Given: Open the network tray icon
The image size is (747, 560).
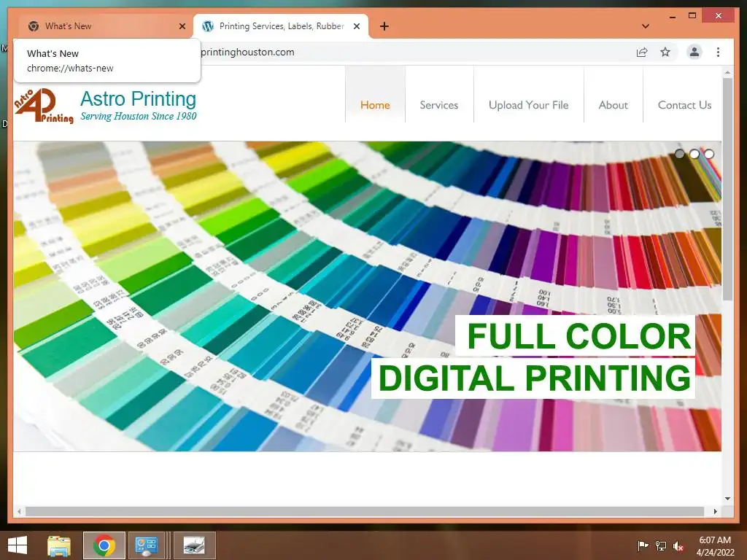Looking at the screenshot, I should [x=661, y=545].
